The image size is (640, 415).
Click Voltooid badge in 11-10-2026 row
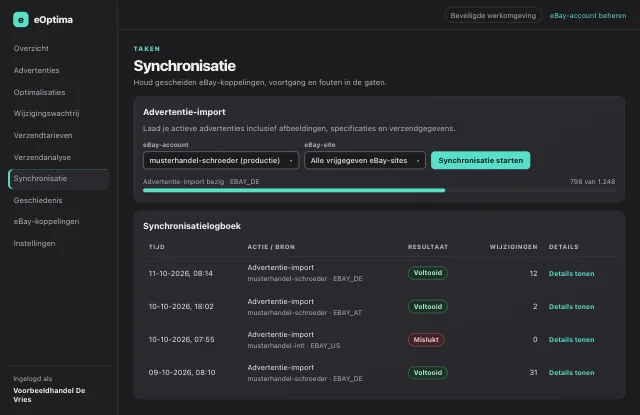coord(428,273)
